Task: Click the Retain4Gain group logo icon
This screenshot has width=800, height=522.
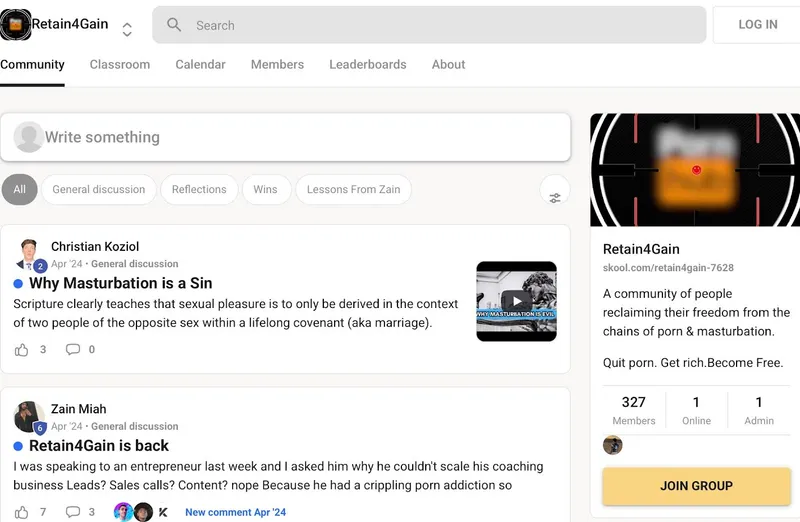Action: click(x=15, y=24)
